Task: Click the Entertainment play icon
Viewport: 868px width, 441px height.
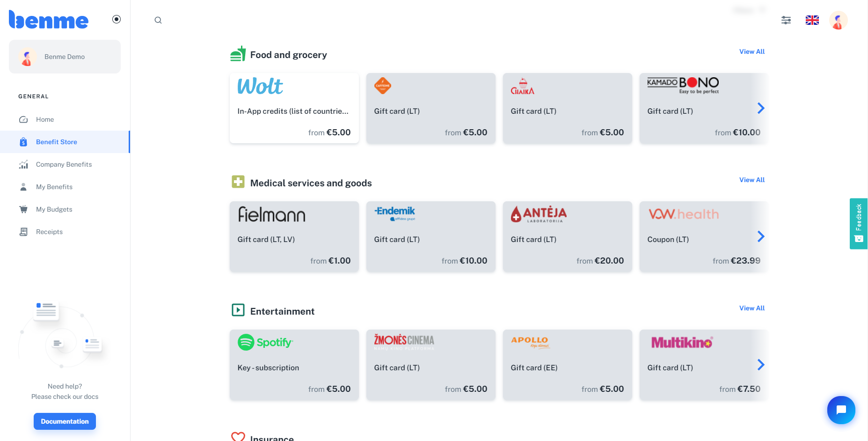Action: pyautogui.click(x=238, y=310)
